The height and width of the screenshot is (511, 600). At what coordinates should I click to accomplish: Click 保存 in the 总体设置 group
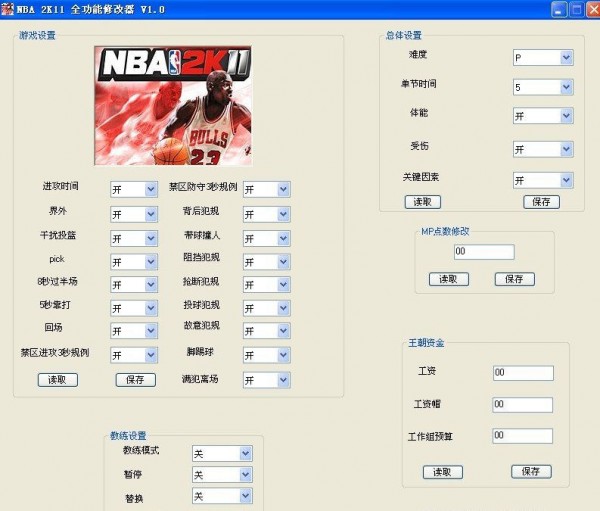click(541, 202)
